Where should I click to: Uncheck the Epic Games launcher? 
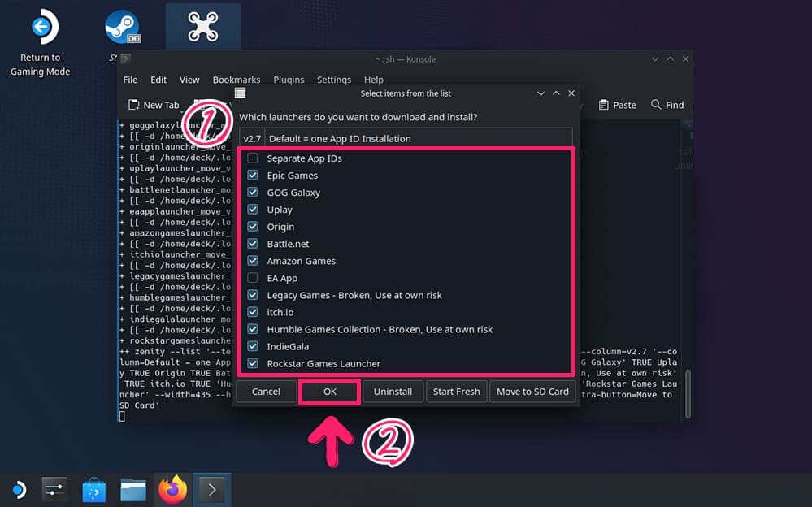click(253, 175)
